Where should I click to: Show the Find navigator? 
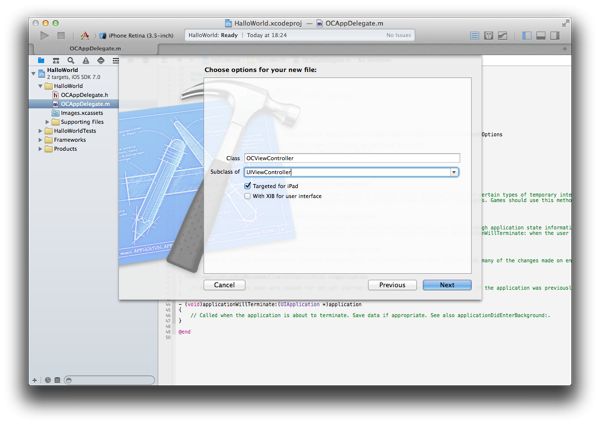(x=71, y=60)
